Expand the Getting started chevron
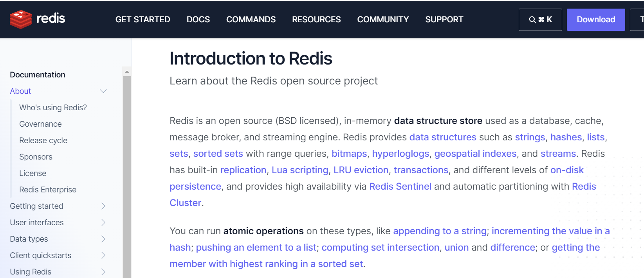 click(103, 206)
